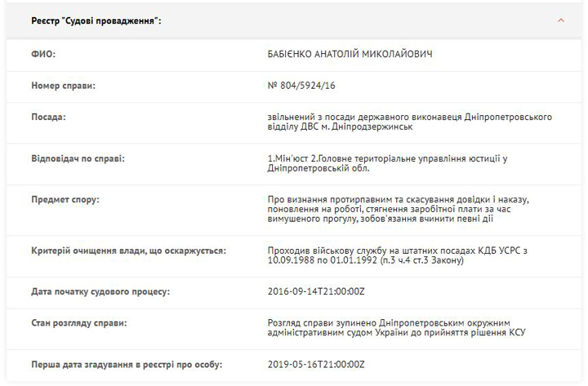588x386 pixels.
Task: Click the Перша дата згадування label
Action: [x=126, y=364]
